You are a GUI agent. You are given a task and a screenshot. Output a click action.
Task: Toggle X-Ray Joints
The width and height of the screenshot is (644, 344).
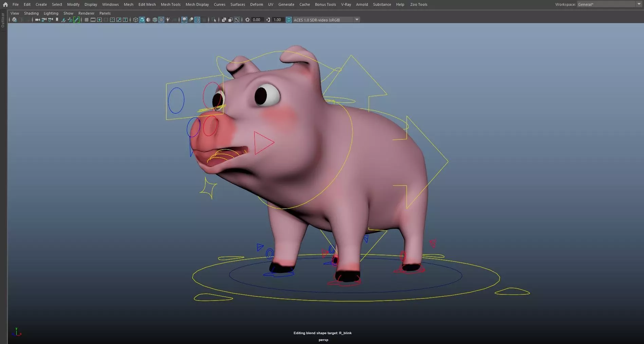(x=237, y=20)
